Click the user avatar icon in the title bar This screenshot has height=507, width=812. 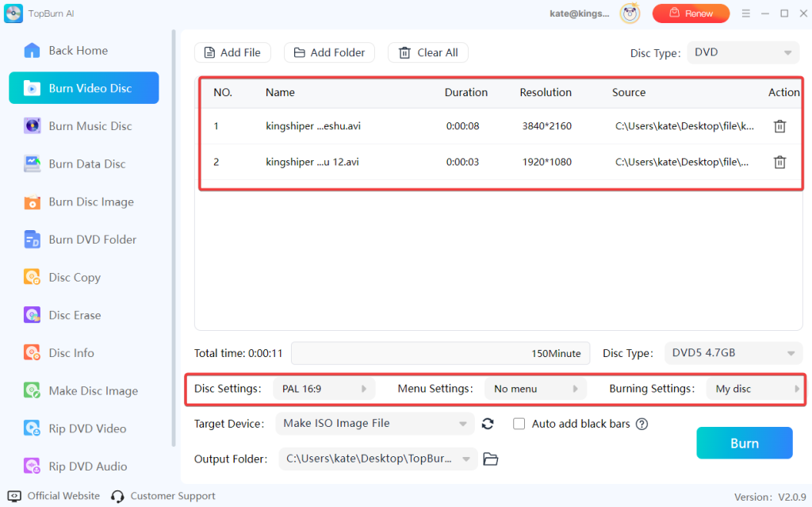coord(631,13)
